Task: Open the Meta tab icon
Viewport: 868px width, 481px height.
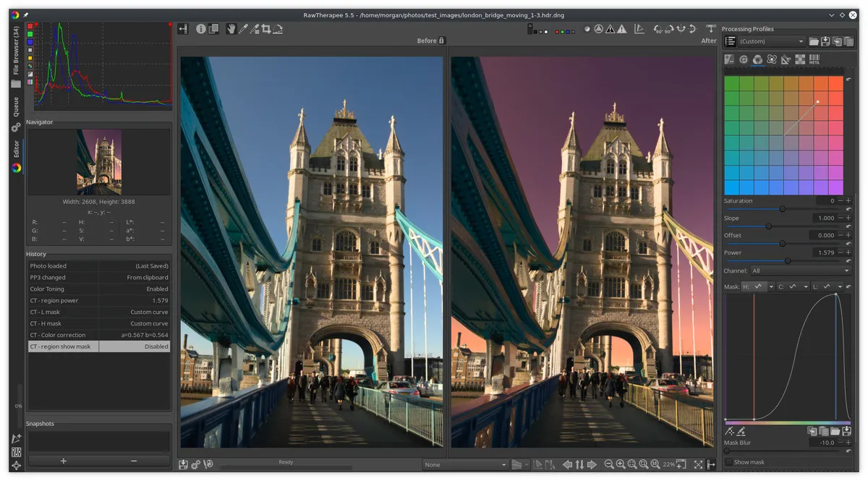Action: click(x=814, y=60)
